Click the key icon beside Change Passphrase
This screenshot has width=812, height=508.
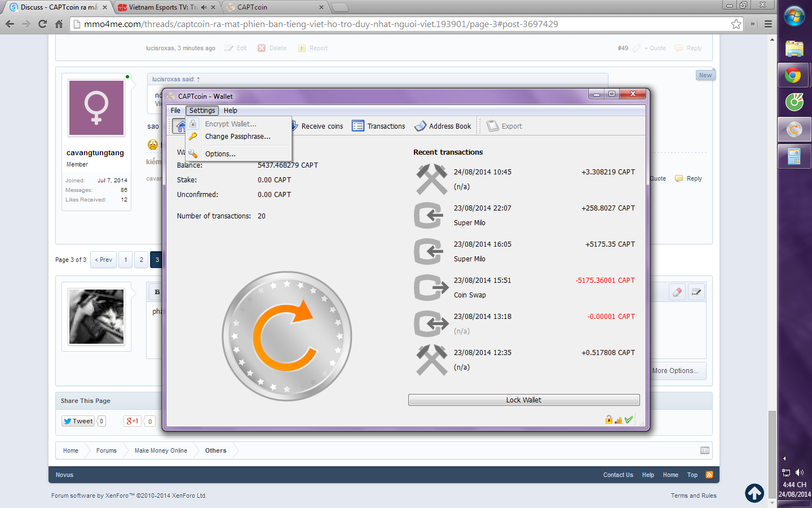click(x=193, y=136)
